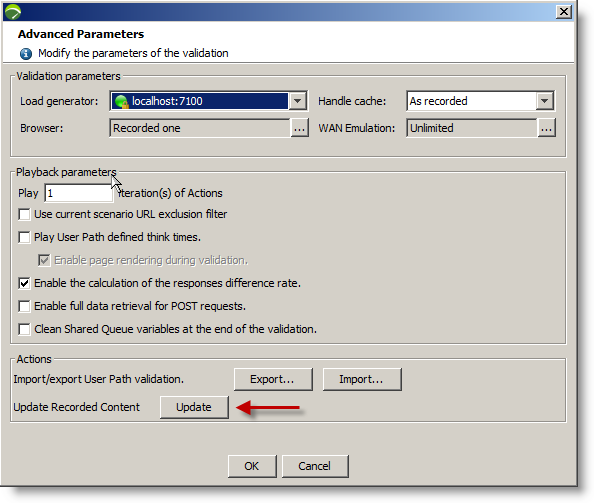This screenshot has height=503, width=594.
Task: Click Update for recorded content
Action: (x=194, y=407)
